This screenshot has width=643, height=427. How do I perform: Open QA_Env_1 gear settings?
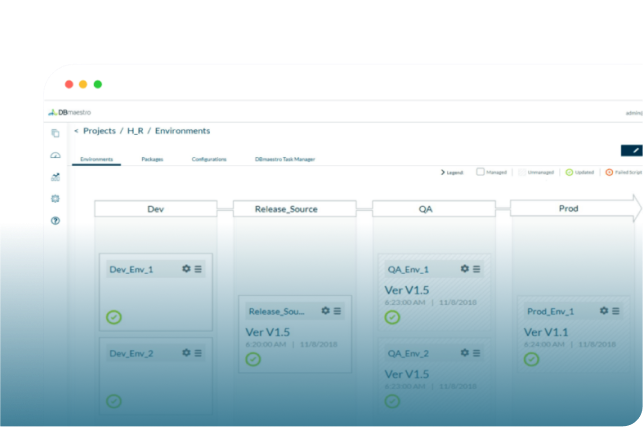[x=465, y=269]
